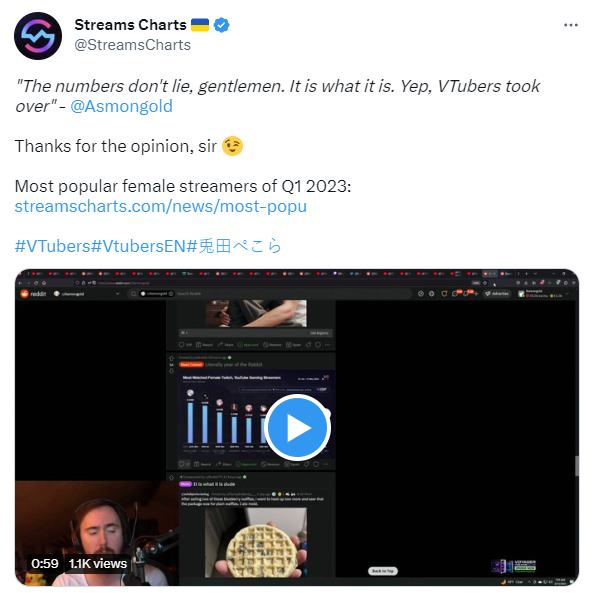Image resolution: width=593 pixels, height=593 pixels.
Task: Click the blue verified badge
Action: click(221, 25)
